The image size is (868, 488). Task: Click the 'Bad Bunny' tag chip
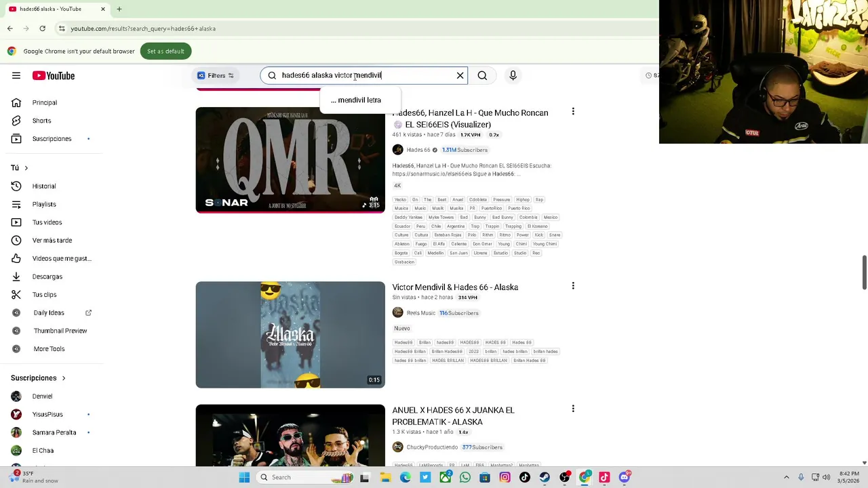coord(502,218)
